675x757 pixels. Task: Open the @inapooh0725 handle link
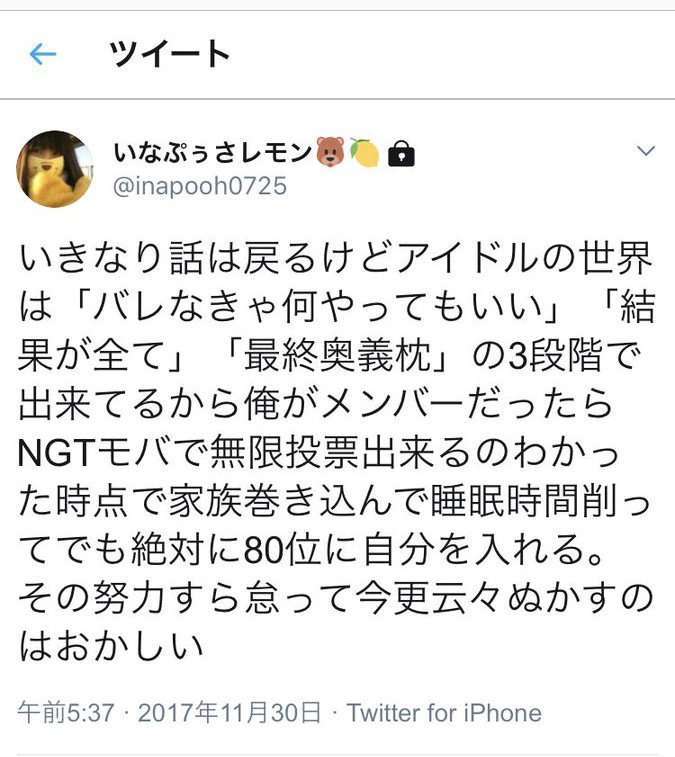pos(200,186)
